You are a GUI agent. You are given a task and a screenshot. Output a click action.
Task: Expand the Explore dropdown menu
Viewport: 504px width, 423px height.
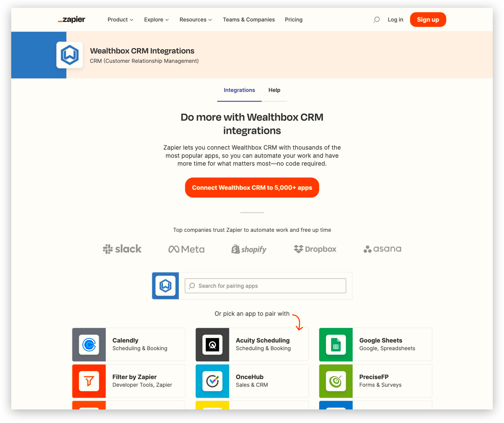coord(156,19)
